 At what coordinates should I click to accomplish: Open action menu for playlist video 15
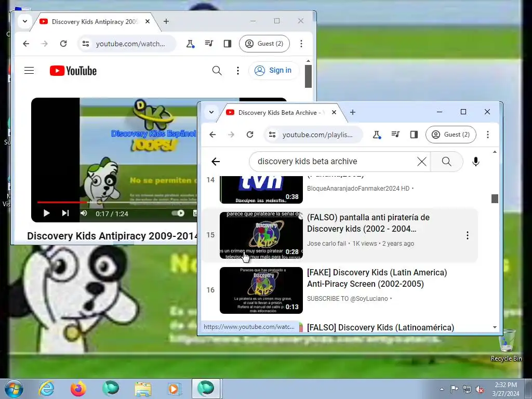[468, 235]
